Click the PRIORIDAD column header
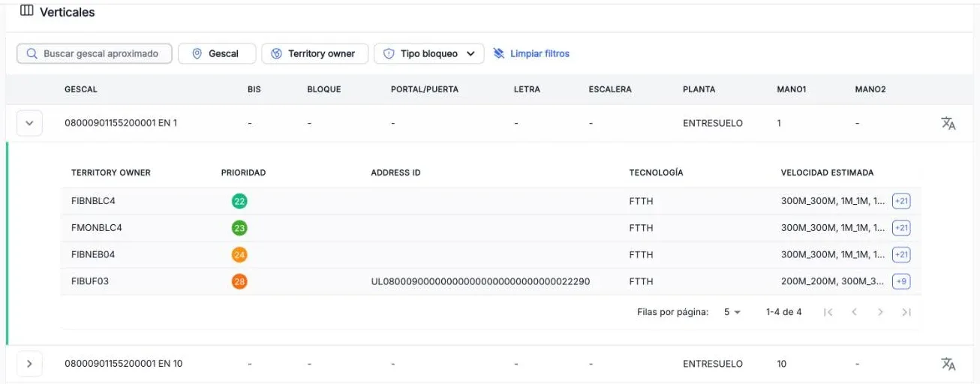This screenshot has height=384, width=980. 244,172
